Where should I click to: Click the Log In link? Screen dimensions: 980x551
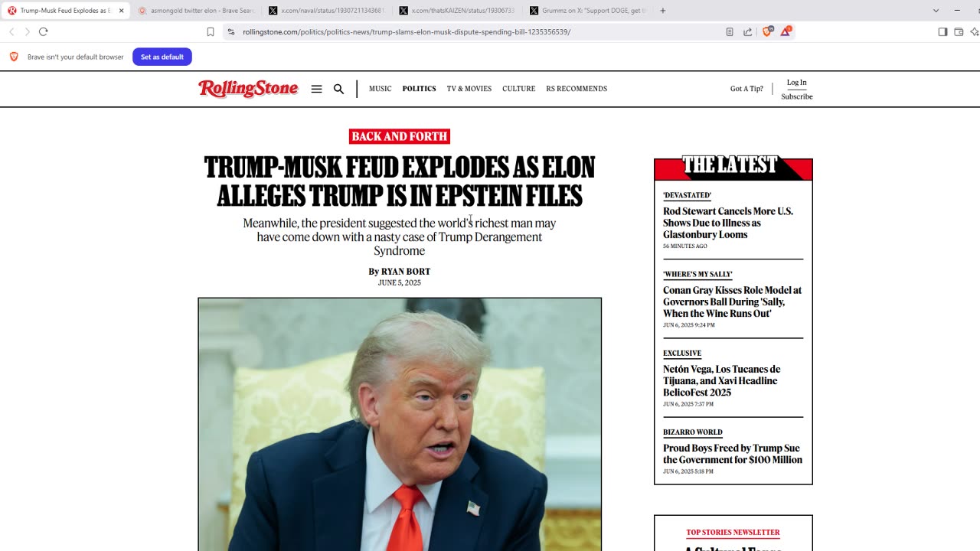coord(797,83)
